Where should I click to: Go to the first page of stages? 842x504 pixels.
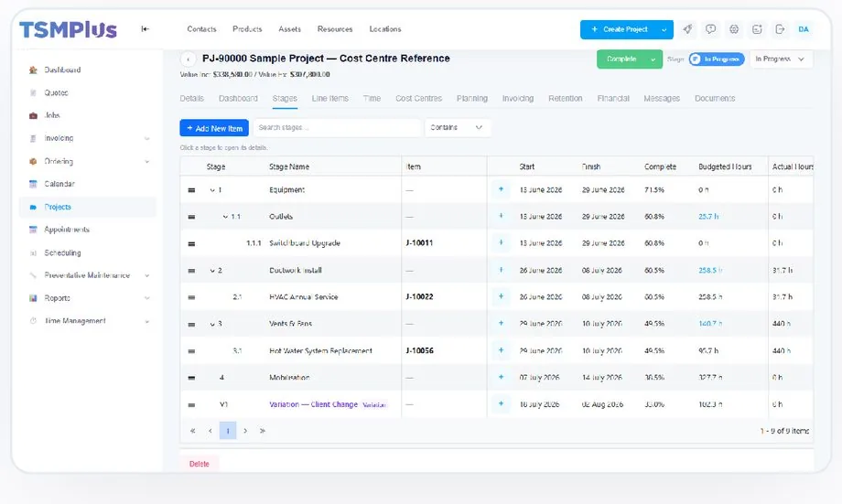pos(193,431)
